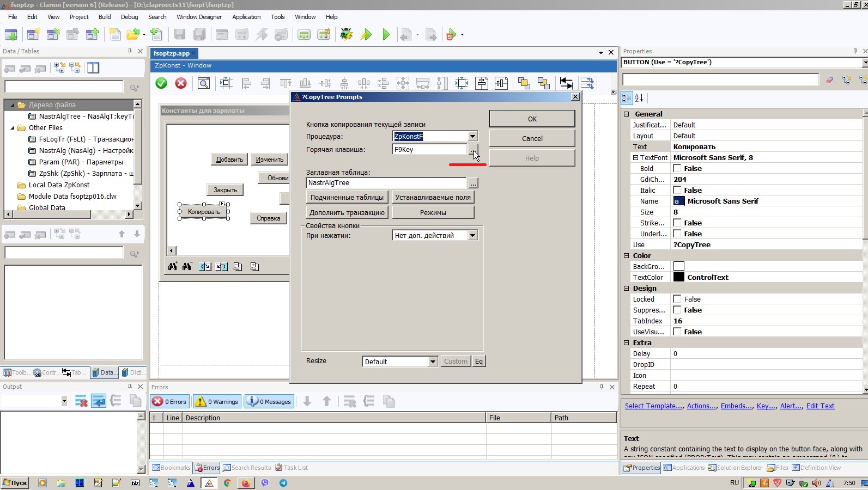The image size is (868, 490).
Task: Enable the Locked design checkbox
Action: [677, 299]
